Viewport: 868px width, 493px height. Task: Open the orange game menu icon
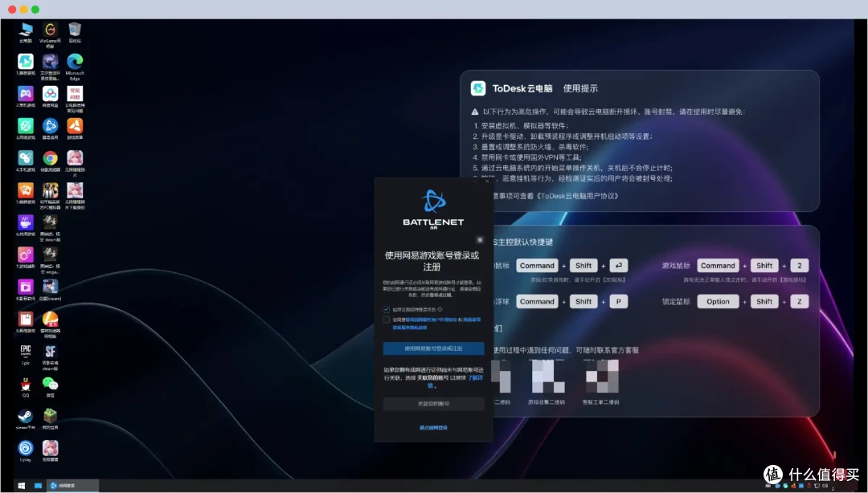[75, 126]
